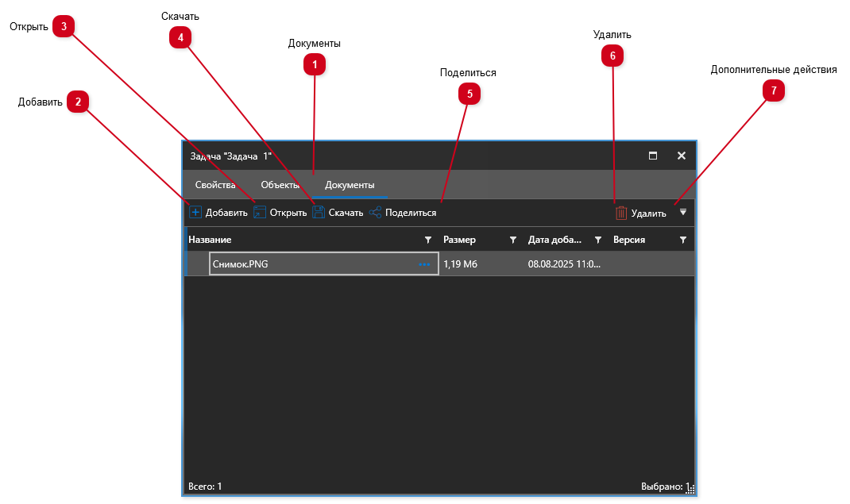The width and height of the screenshot is (850, 504).
Task: Switch to the Свойства tab
Action: click(215, 185)
